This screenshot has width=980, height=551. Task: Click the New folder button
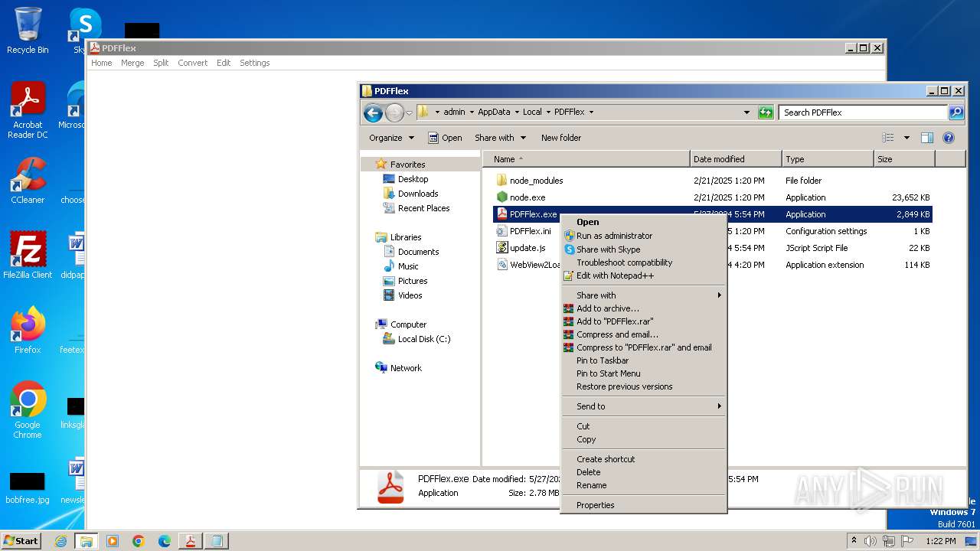click(x=561, y=138)
